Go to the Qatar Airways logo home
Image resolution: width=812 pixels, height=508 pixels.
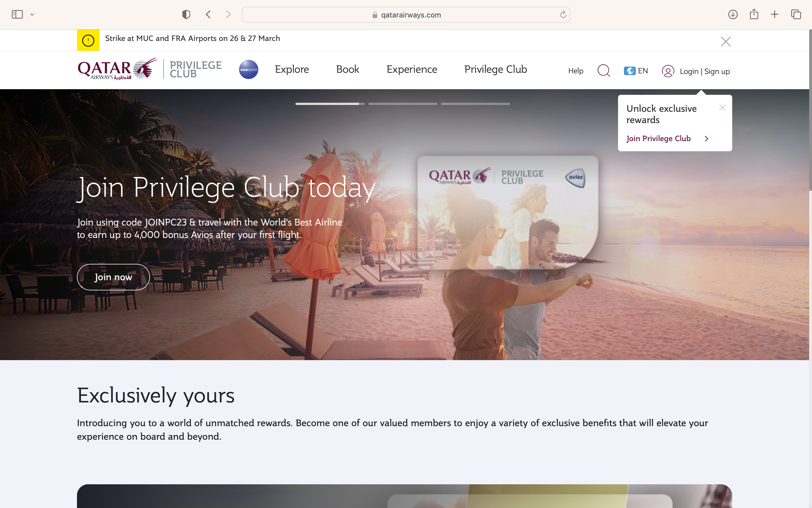(117, 69)
